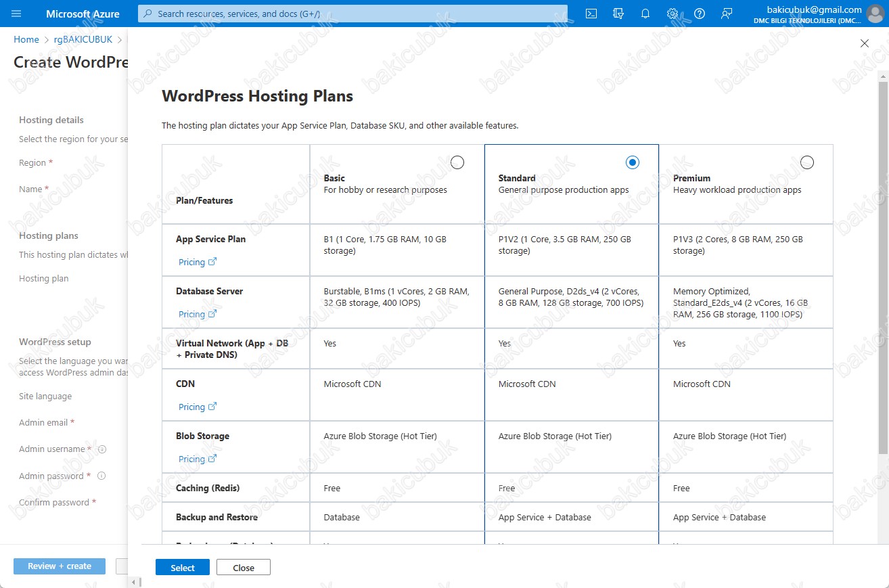Click the Premium plan title text
This screenshot has height=588, width=889.
(691, 178)
